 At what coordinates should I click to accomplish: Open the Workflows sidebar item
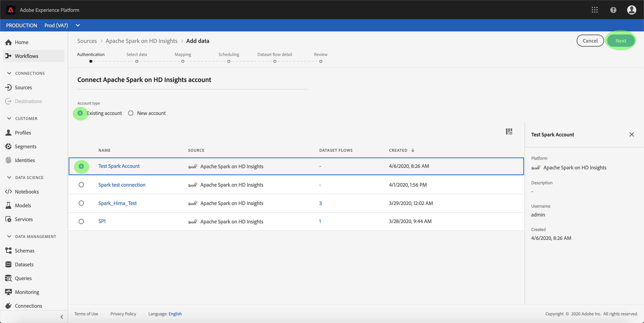tap(26, 56)
